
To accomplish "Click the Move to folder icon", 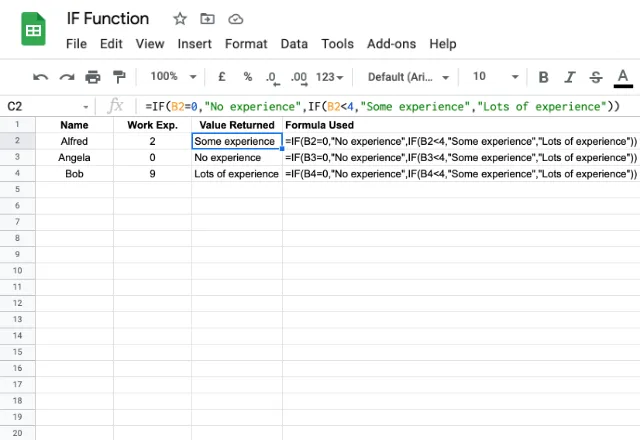I will (x=207, y=19).
